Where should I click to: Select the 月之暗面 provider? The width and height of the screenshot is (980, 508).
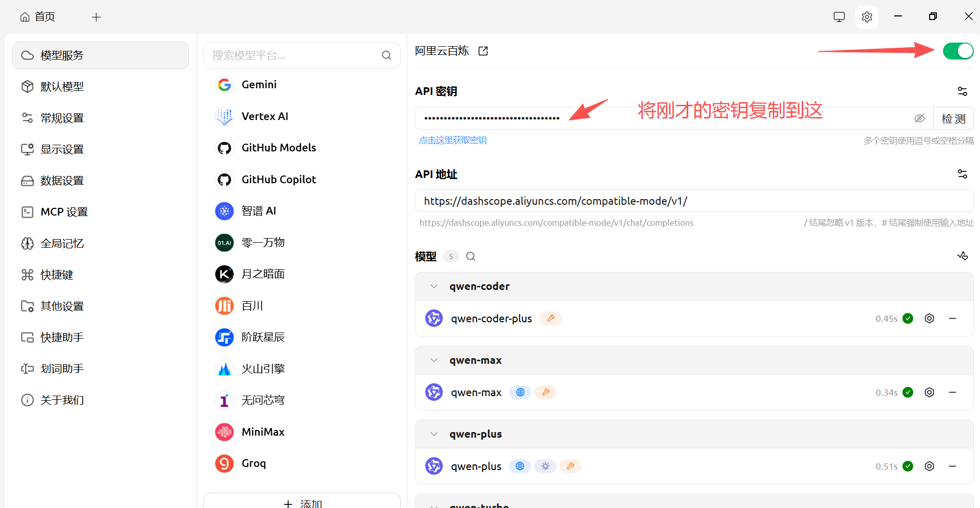[x=302, y=274]
